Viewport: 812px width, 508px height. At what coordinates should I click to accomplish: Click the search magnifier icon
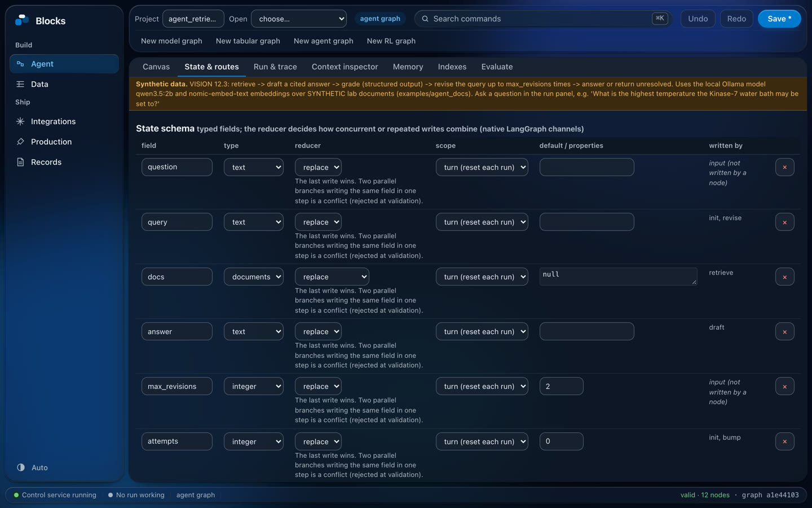425,19
